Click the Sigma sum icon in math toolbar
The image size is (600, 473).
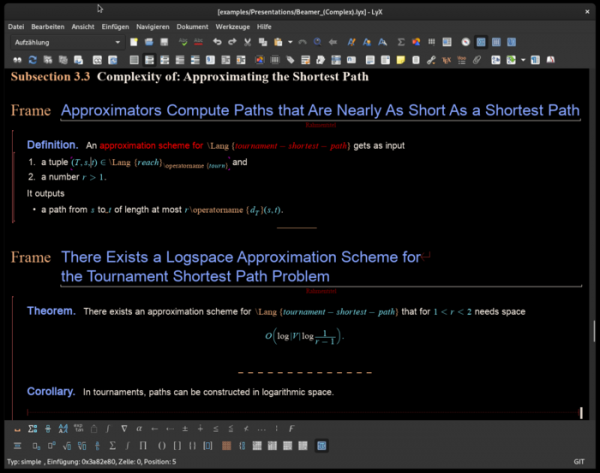click(x=112, y=445)
